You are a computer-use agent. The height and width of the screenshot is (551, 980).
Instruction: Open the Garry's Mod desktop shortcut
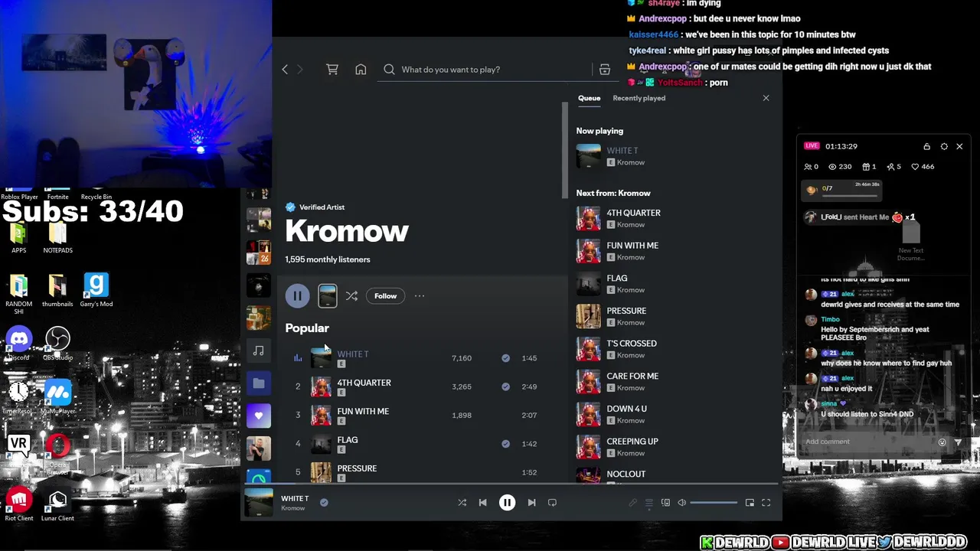tap(96, 289)
